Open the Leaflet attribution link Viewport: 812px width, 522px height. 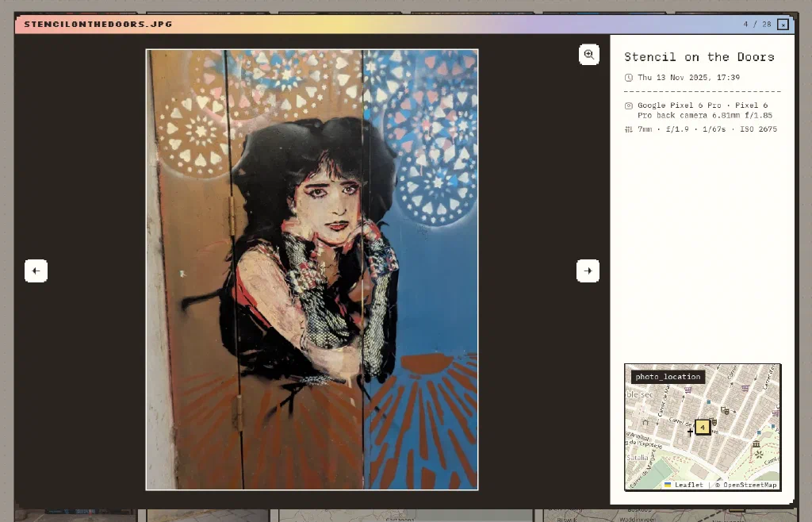click(x=688, y=486)
